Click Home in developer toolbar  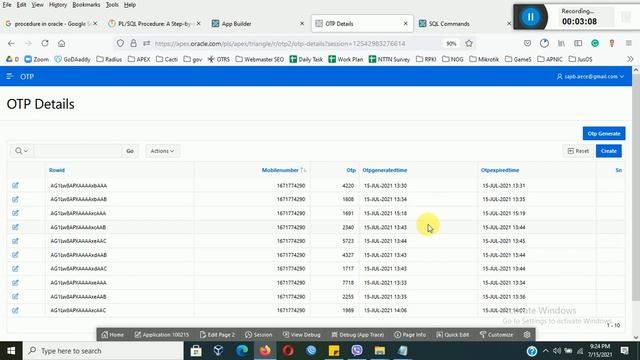(x=113, y=335)
